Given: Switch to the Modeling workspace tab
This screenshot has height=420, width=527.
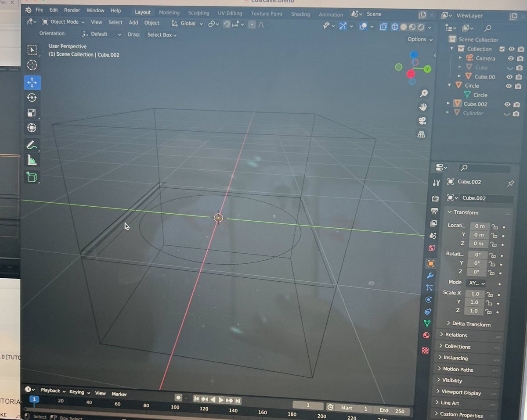Looking at the screenshot, I should 169,12.
